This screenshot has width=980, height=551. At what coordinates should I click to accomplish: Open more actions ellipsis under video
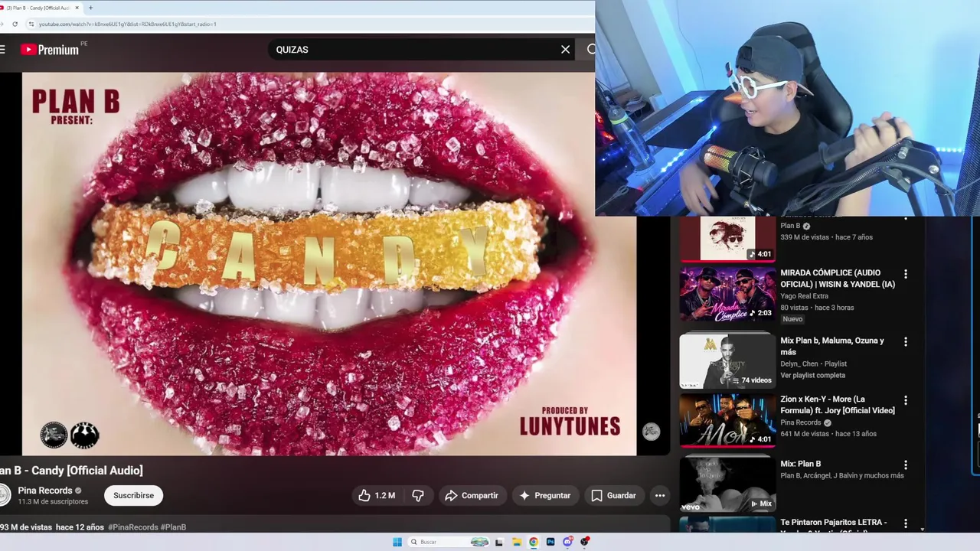tap(660, 495)
